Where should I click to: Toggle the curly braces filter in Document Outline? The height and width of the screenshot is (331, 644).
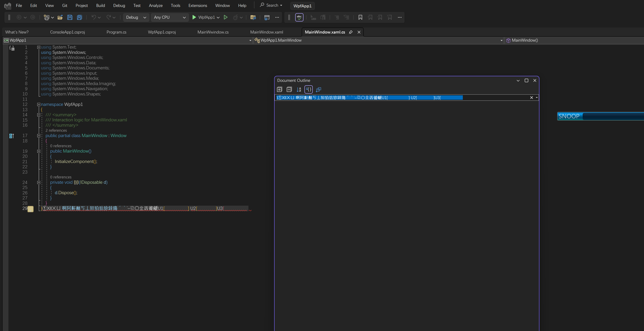click(309, 89)
